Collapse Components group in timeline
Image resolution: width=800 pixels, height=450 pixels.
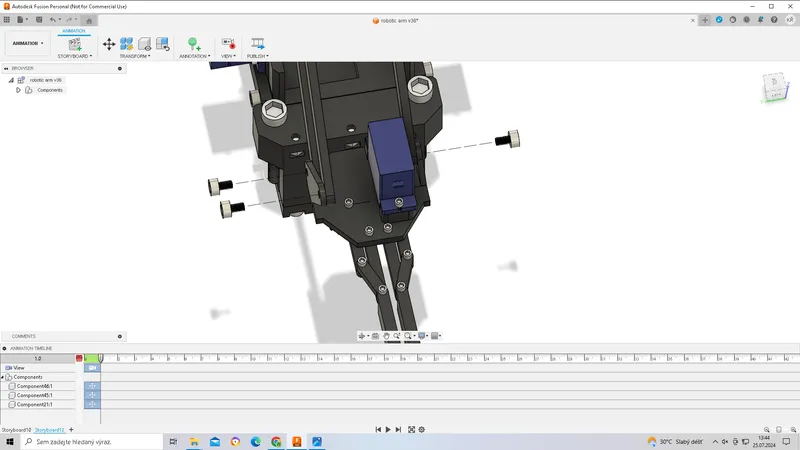[3, 377]
